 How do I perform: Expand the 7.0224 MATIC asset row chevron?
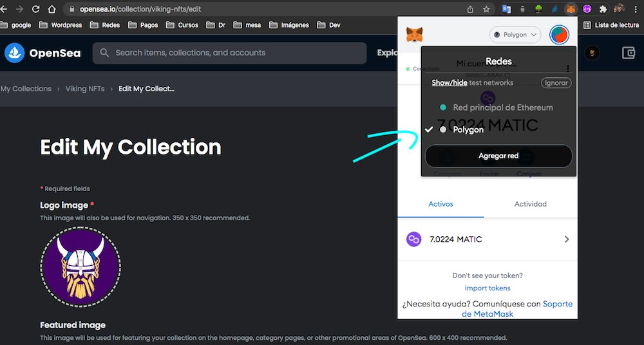567,239
